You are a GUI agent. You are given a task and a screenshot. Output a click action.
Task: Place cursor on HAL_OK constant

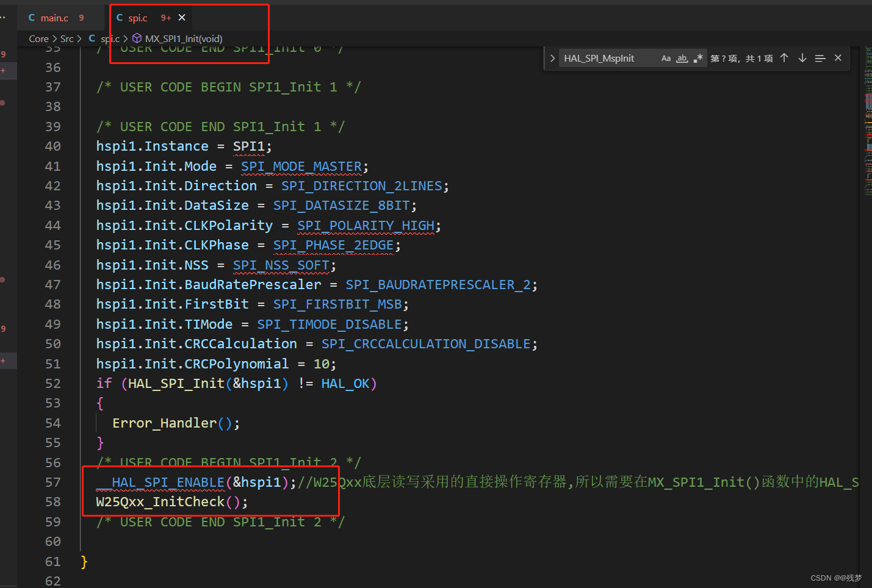pos(345,384)
